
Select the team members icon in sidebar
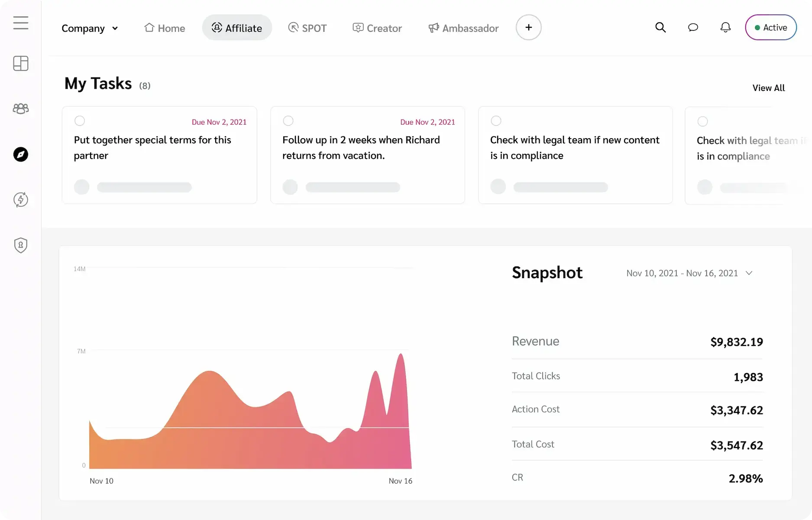pyautogui.click(x=20, y=108)
